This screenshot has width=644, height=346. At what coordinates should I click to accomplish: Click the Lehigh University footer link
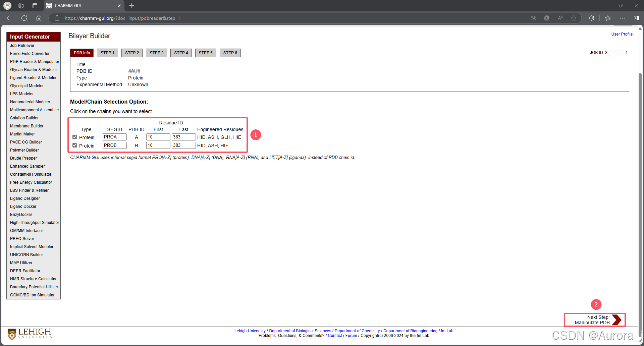click(250, 331)
